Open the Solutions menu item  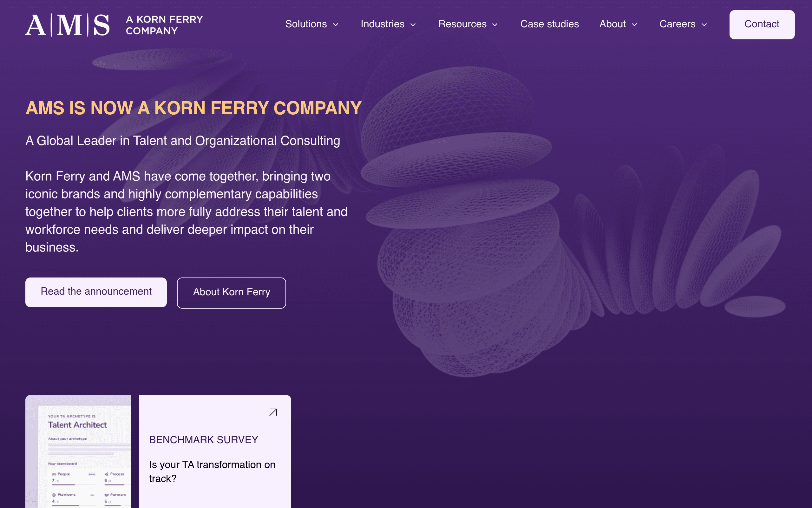[306, 24]
